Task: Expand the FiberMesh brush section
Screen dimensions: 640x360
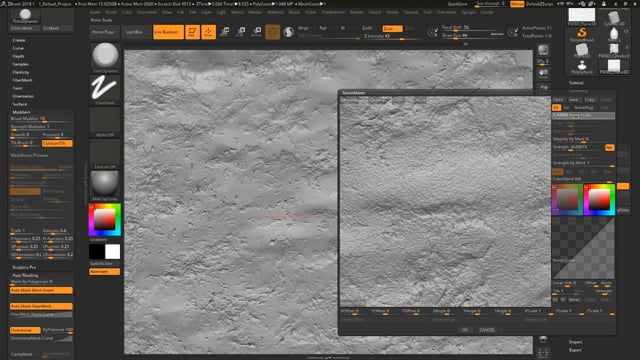Action: pos(22,80)
